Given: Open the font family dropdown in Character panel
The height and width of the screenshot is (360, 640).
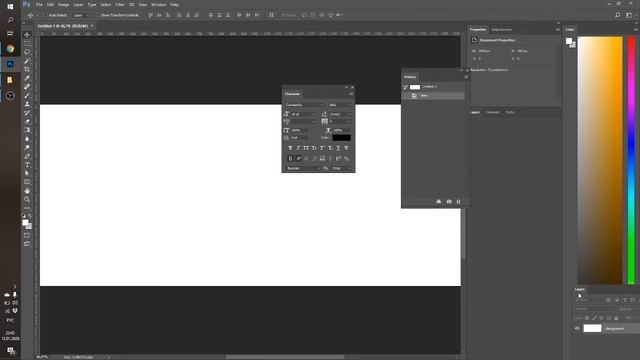Looking at the screenshot, I should point(304,105).
